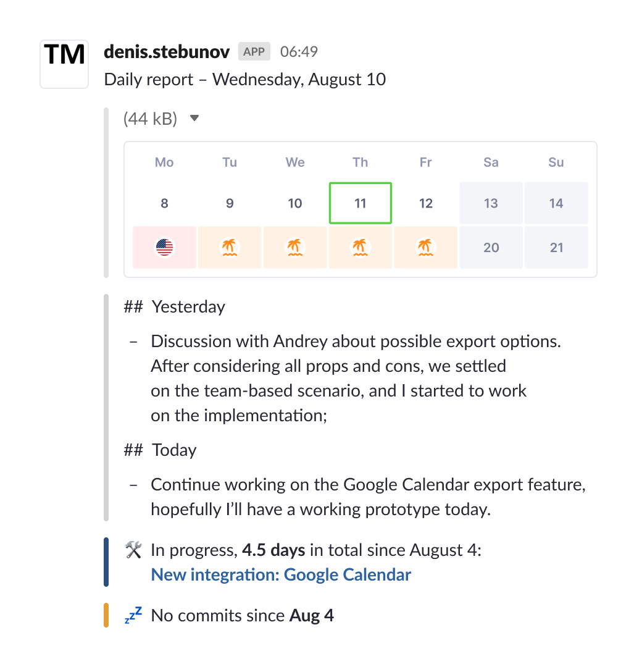642x672 pixels.
Task: Click the 06:49 message timestamp
Action: tap(299, 52)
